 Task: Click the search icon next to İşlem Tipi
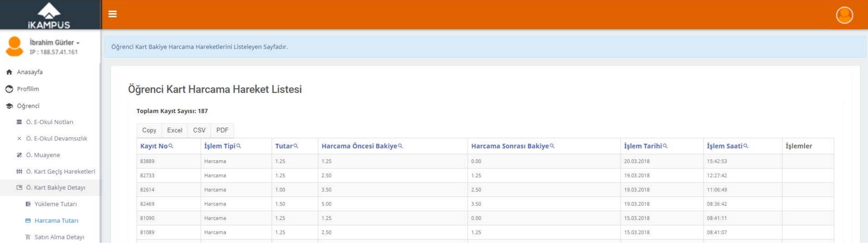tap(239, 146)
